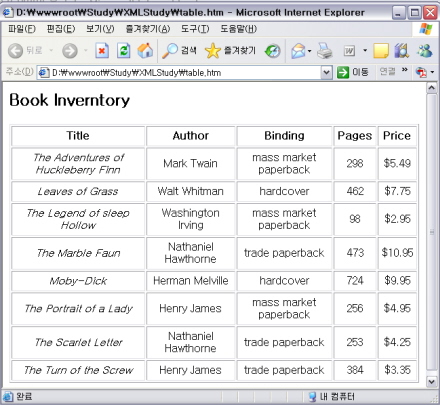Viewport: 440px width, 405px height.
Task: Open the Back button history dropdown arrow
Action: 51,51
